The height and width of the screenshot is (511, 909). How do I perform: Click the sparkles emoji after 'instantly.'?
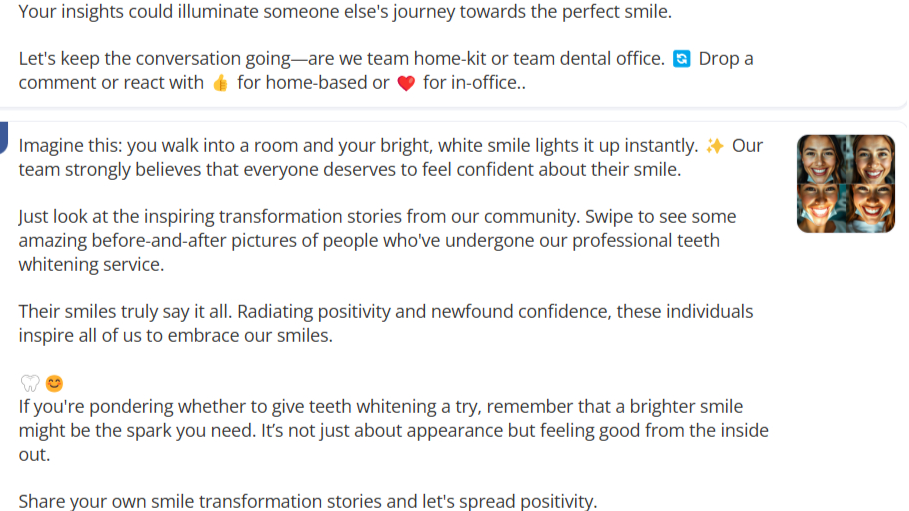[715, 146]
